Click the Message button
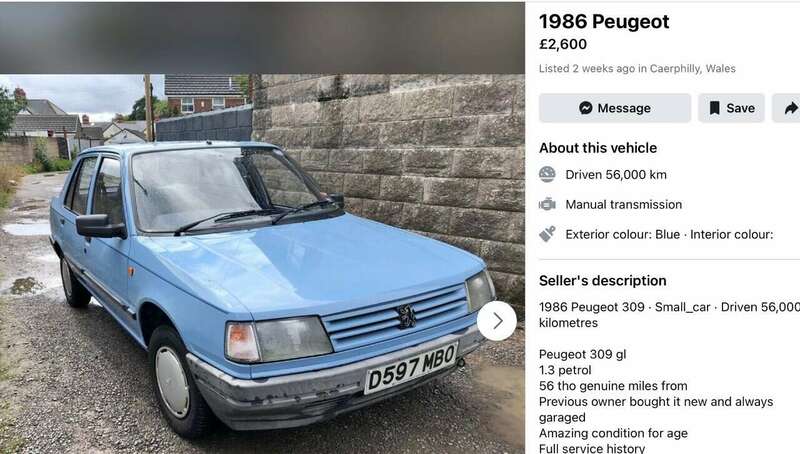This screenshot has height=454, width=800. tap(615, 108)
